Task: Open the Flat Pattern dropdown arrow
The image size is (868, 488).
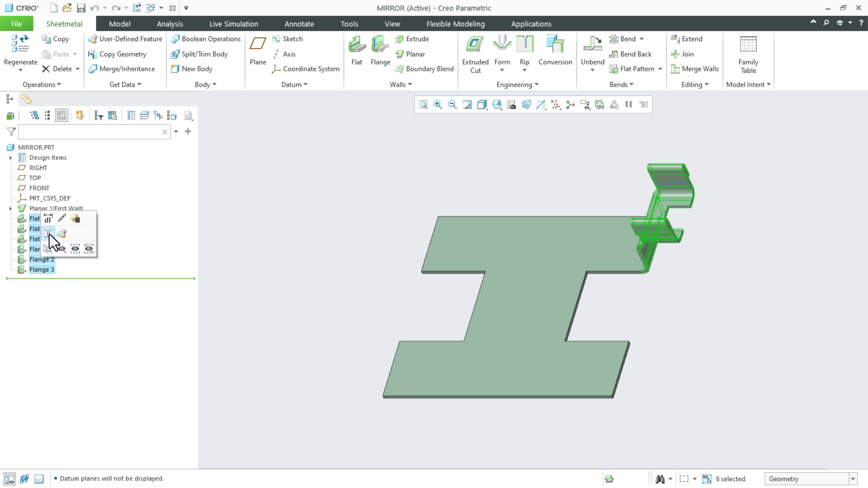Action: click(x=660, y=69)
